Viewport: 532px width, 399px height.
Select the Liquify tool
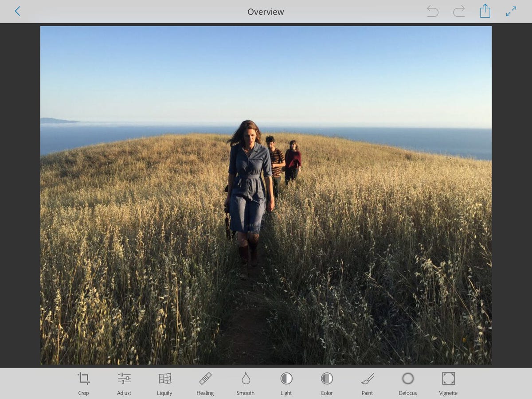tap(164, 379)
